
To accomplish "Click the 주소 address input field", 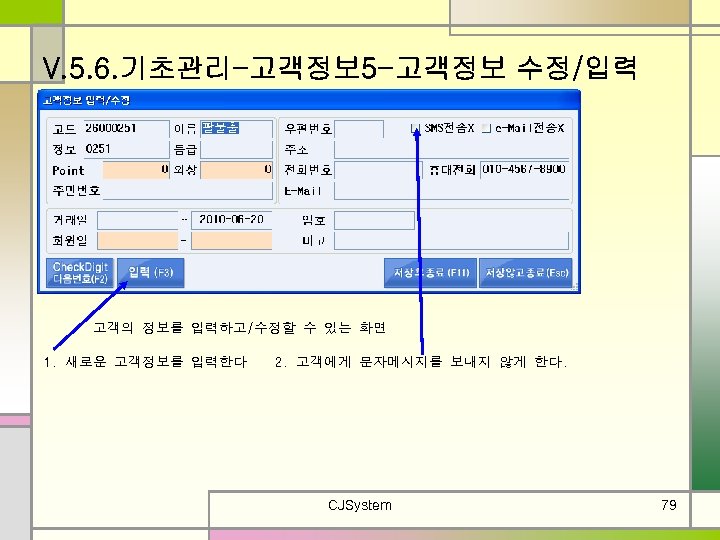I will click(x=452, y=150).
